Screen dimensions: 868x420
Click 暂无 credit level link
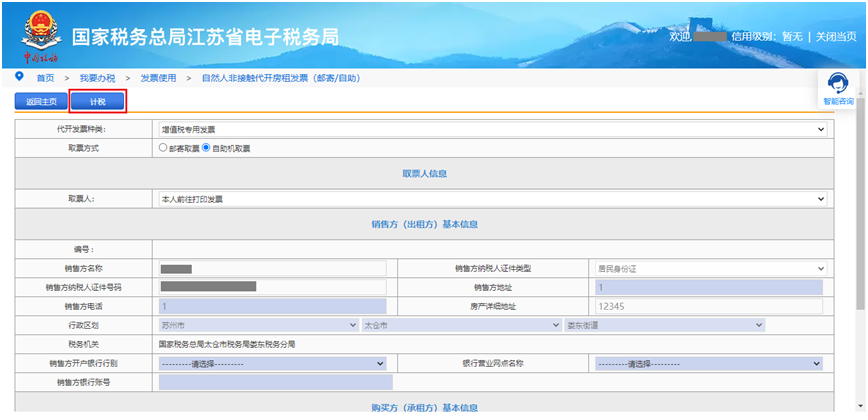click(x=792, y=37)
